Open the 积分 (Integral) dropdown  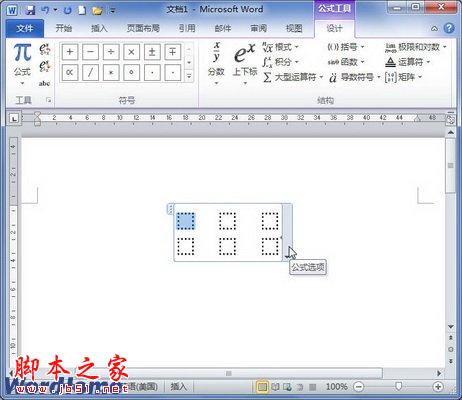coord(281,62)
